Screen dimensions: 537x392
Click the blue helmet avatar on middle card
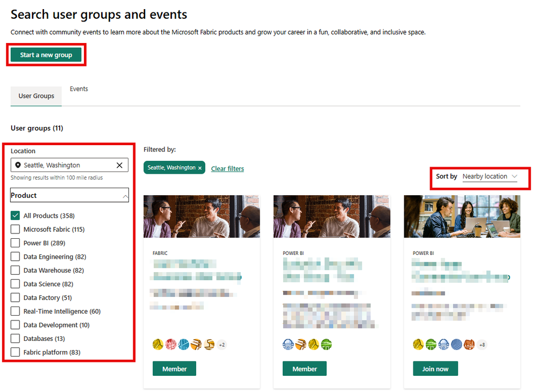(x=288, y=344)
